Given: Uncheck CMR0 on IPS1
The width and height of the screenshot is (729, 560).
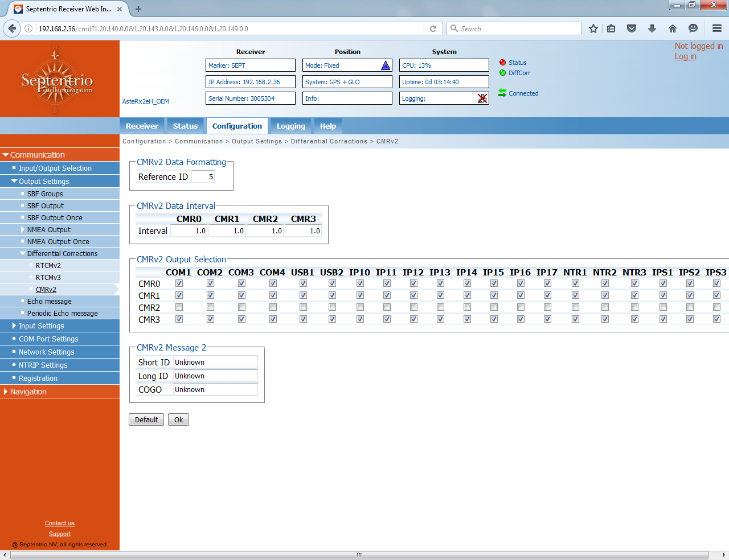Looking at the screenshot, I should pos(663,283).
